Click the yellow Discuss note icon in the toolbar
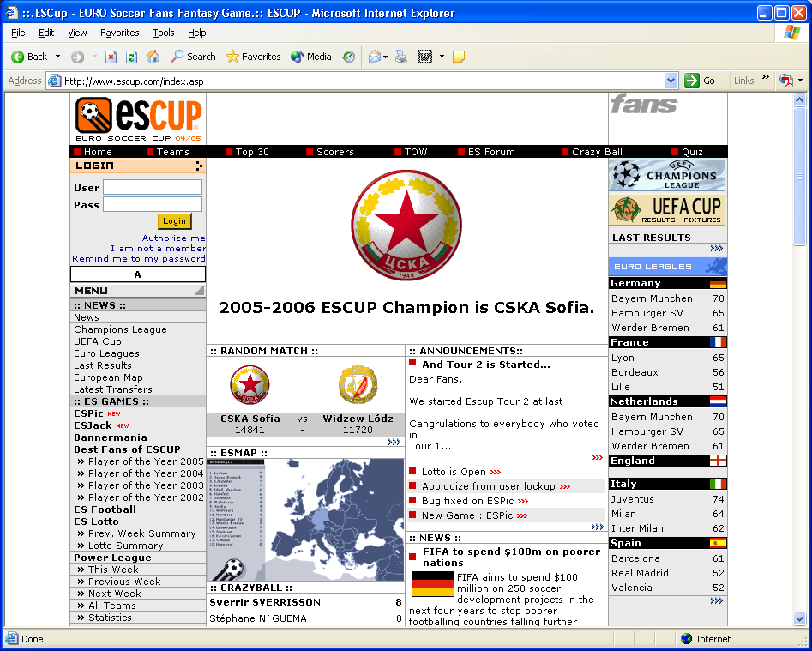This screenshot has width=812, height=651. pos(458,57)
